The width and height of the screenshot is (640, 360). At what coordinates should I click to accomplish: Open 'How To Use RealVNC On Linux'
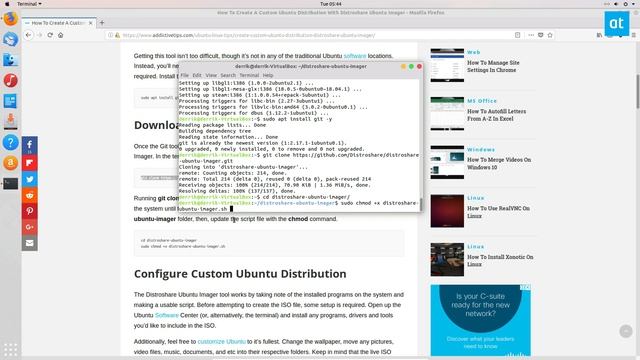click(x=498, y=212)
